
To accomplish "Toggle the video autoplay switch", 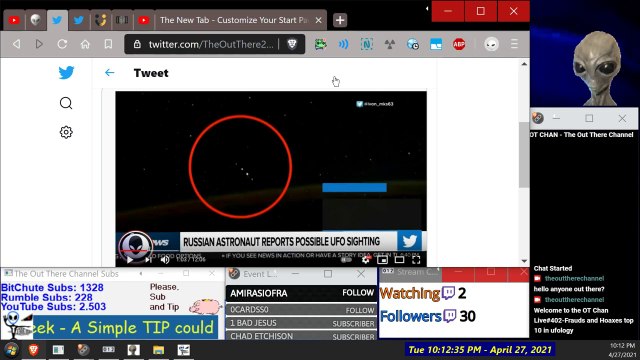I will click(346, 260).
